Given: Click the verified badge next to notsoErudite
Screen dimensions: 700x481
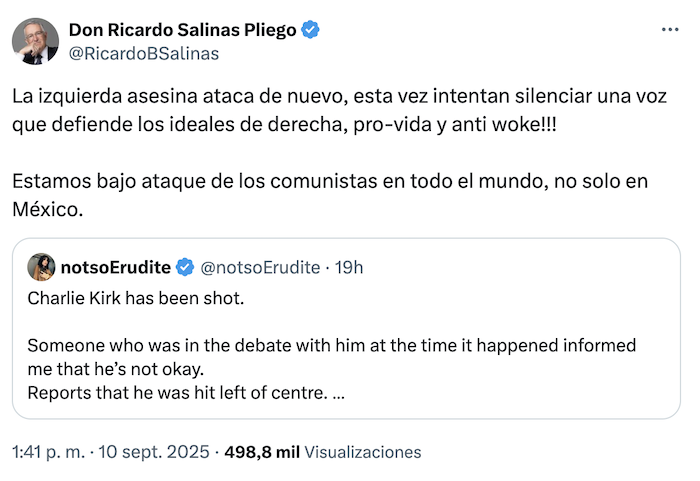Looking at the screenshot, I should click(x=185, y=267).
